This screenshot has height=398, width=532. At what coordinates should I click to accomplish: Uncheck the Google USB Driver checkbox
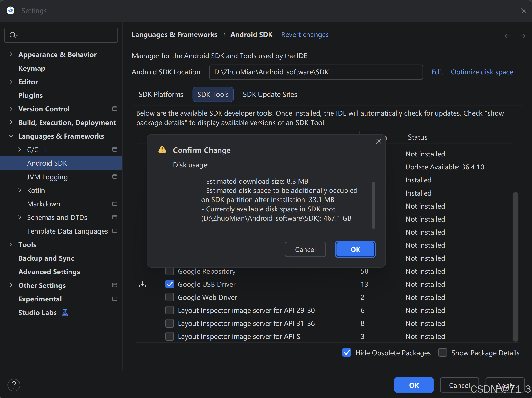click(x=170, y=284)
